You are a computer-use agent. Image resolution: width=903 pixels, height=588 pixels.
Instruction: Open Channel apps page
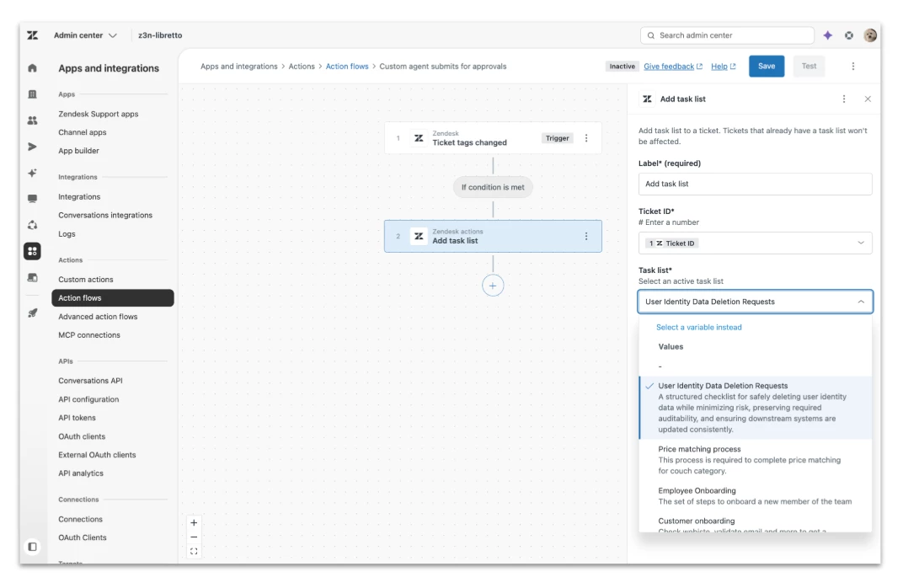pyautogui.click(x=83, y=132)
